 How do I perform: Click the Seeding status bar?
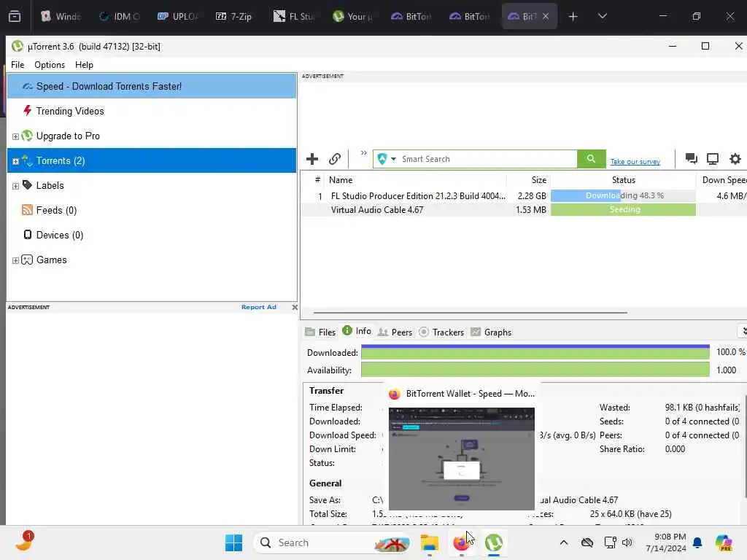point(623,209)
